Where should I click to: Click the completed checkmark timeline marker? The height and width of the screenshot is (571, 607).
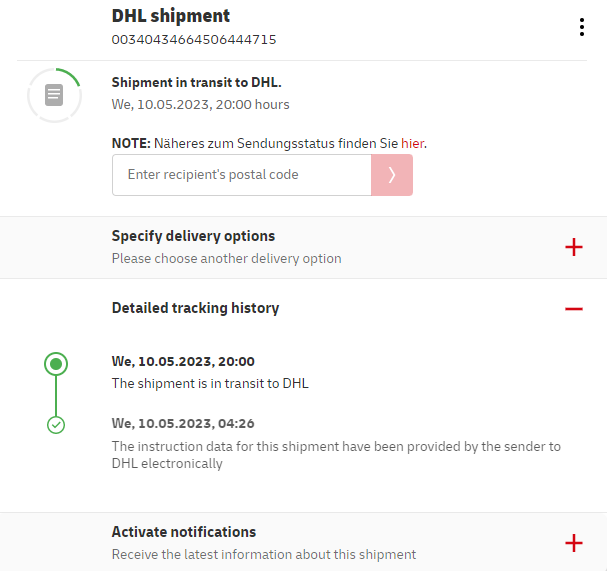(x=56, y=425)
